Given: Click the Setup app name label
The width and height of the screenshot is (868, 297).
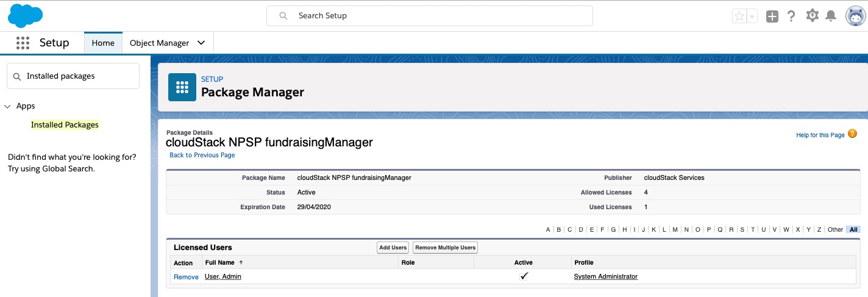Looking at the screenshot, I should 54,43.
